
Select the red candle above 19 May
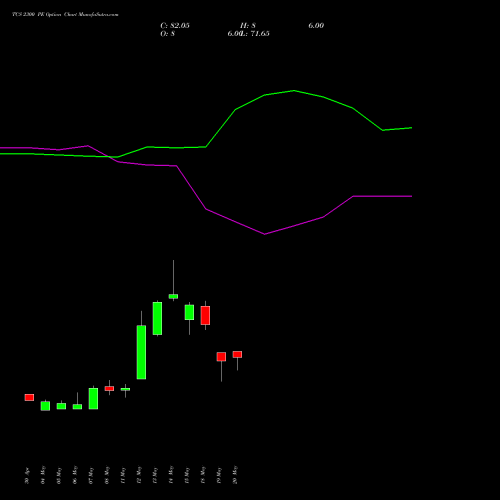point(221,357)
